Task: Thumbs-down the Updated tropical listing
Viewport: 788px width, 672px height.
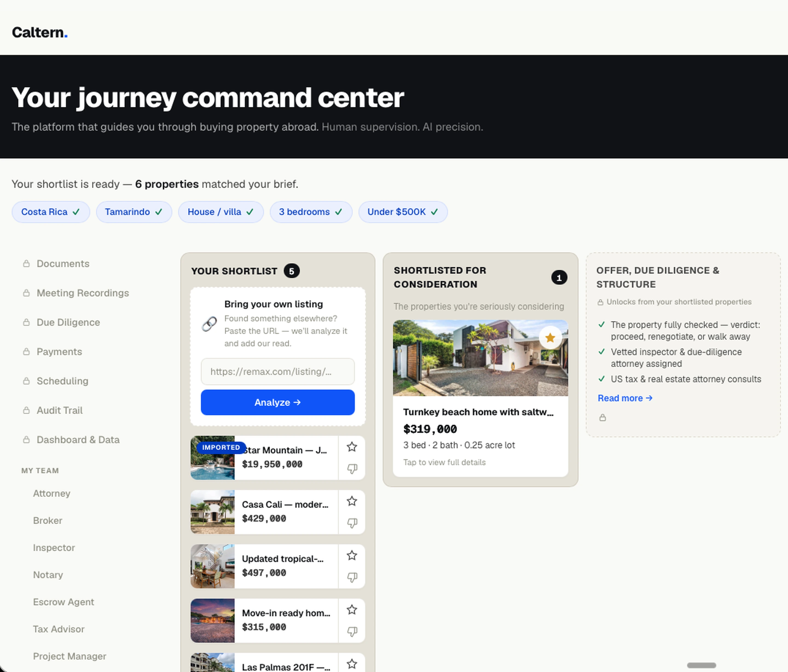Action: point(352,577)
